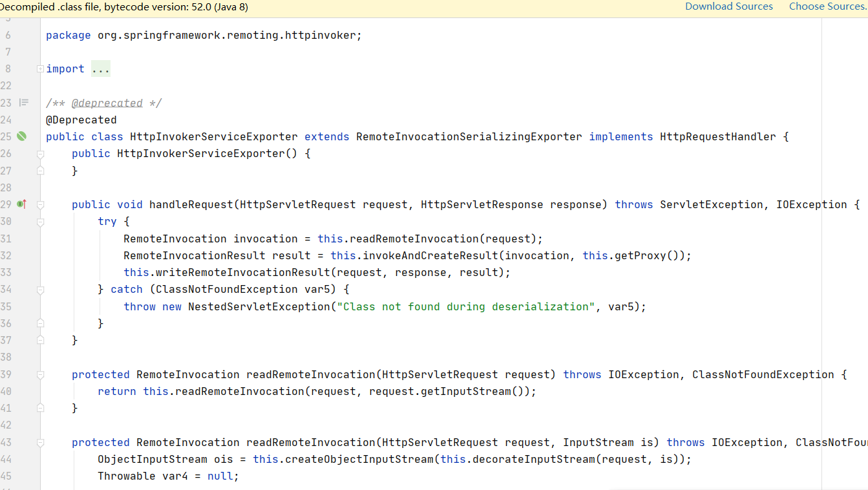Click RemoteInvocationSerializingExporter superclass name
This screenshot has width=868, height=490.
click(x=469, y=136)
